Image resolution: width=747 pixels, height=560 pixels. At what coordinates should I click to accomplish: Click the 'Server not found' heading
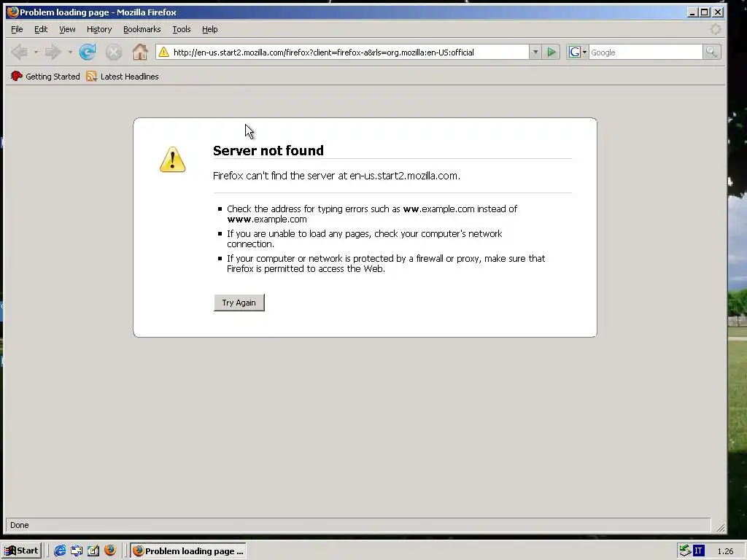pos(268,150)
